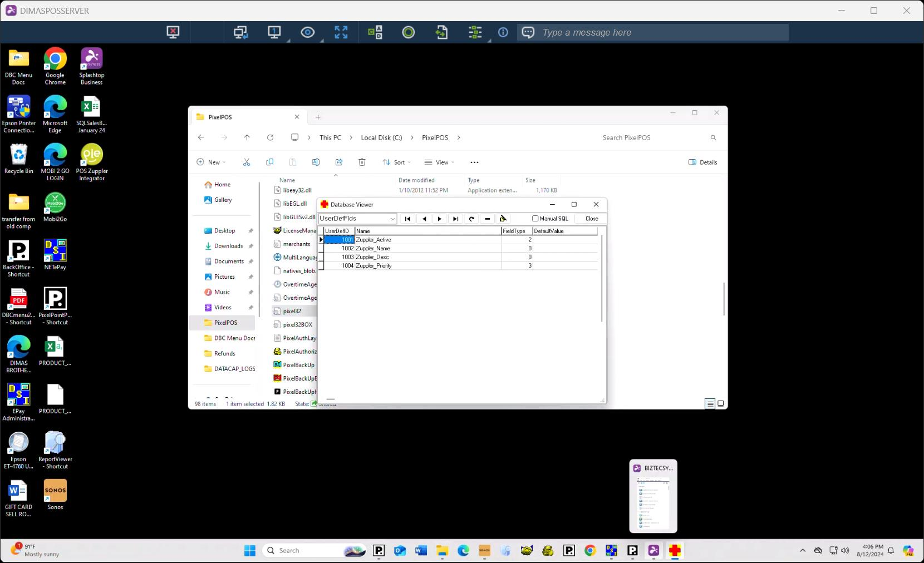The image size is (924, 563).
Task: Open the View dropdown in File Explorer
Action: [439, 162]
